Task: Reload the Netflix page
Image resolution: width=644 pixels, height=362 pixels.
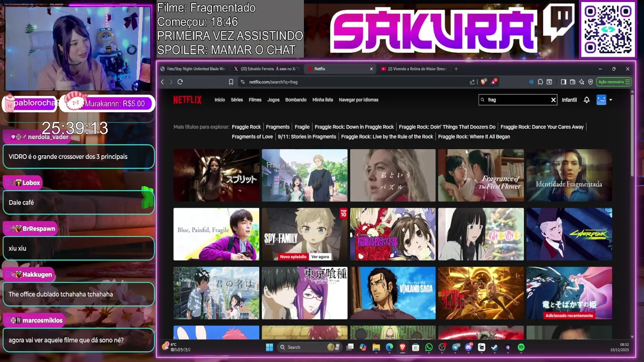Action: click(x=180, y=82)
